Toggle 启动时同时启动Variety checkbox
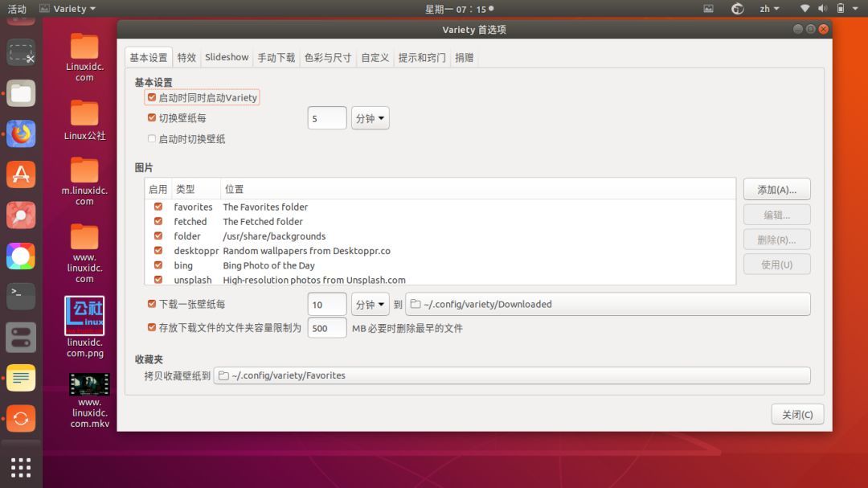 (x=152, y=97)
